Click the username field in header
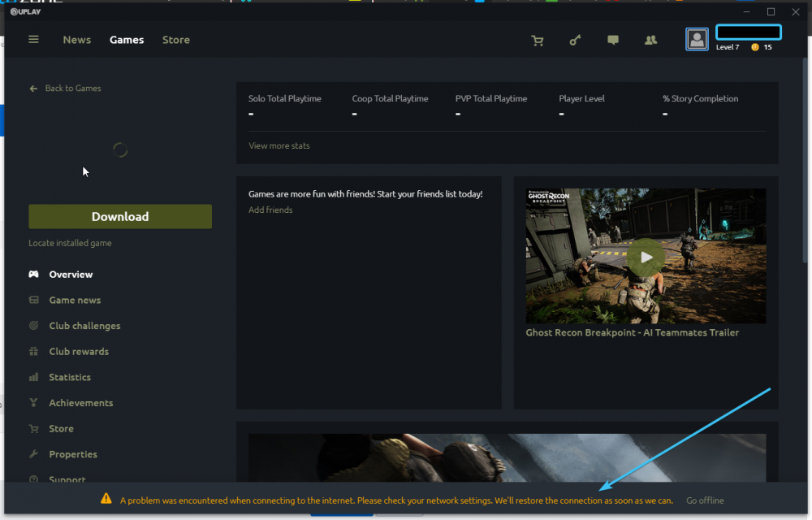The height and width of the screenshot is (520, 812). pyautogui.click(x=749, y=32)
